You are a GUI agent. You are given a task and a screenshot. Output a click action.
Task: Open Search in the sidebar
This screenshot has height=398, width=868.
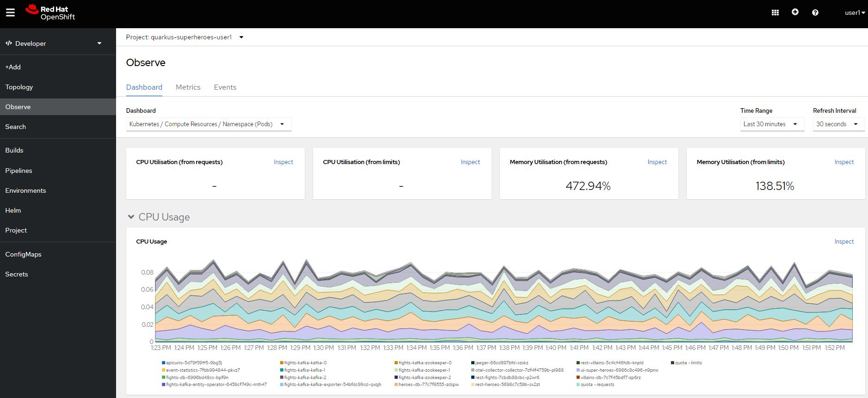pos(58,127)
